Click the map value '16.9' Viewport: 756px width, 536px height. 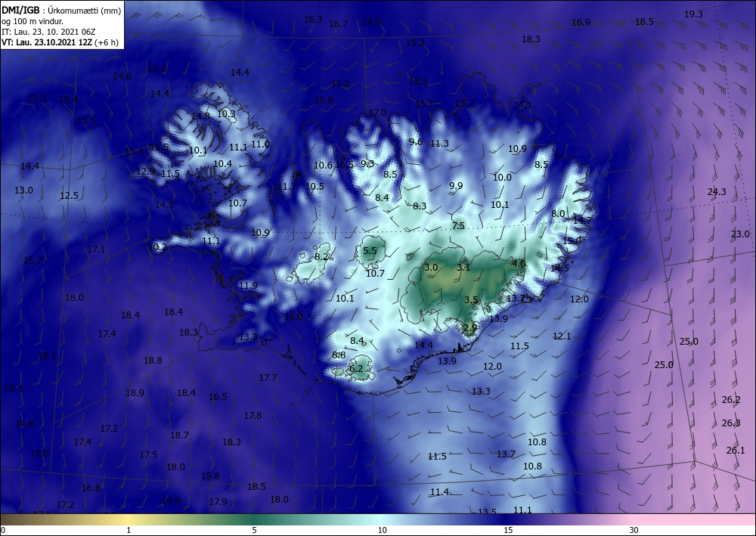(x=581, y=23)
